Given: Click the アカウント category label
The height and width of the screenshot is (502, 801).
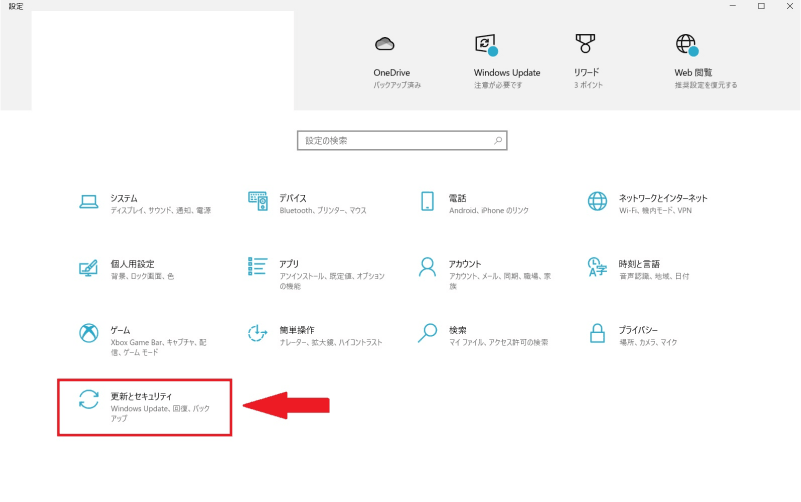Looking at the screenshot, I should coord(465,264).
